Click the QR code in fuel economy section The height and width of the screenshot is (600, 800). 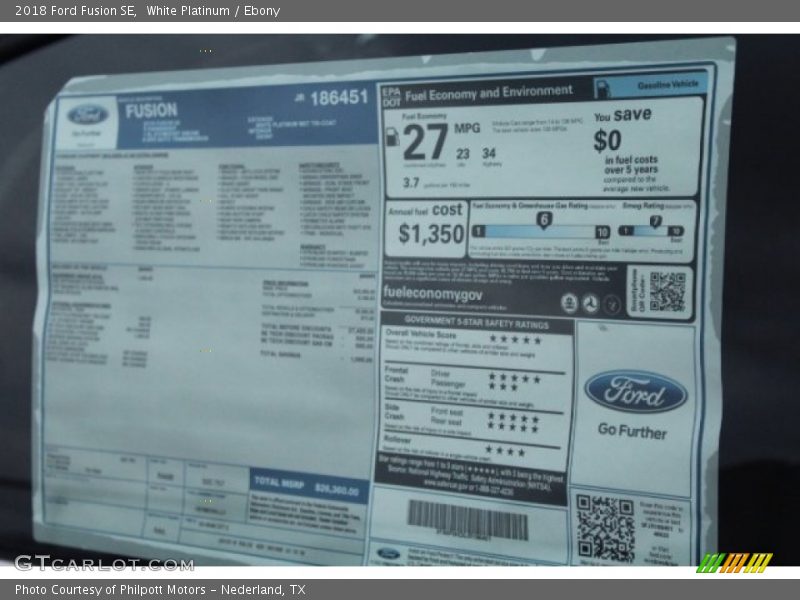666,291
